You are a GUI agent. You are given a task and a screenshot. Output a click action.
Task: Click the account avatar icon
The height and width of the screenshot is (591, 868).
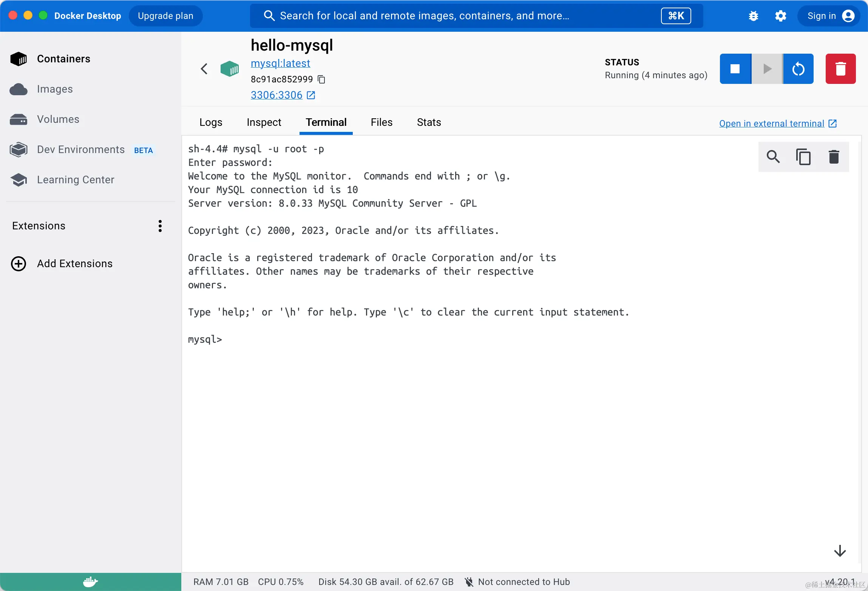(848, 16)
